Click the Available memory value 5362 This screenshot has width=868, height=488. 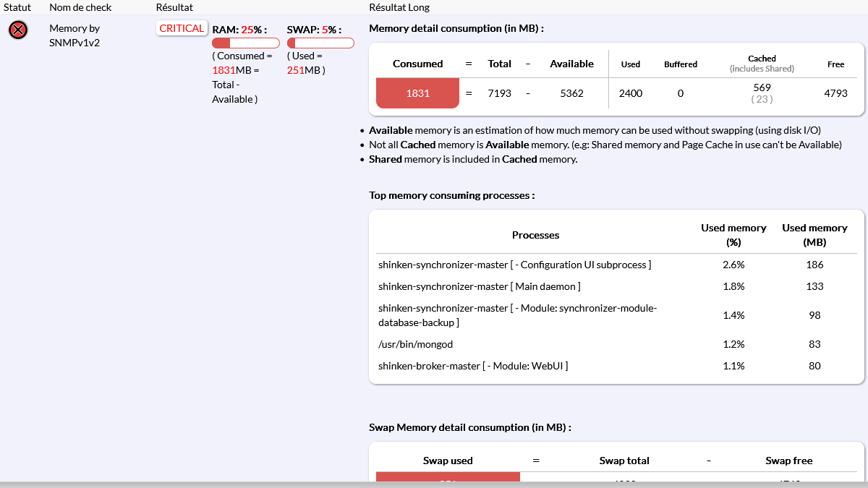571,93
